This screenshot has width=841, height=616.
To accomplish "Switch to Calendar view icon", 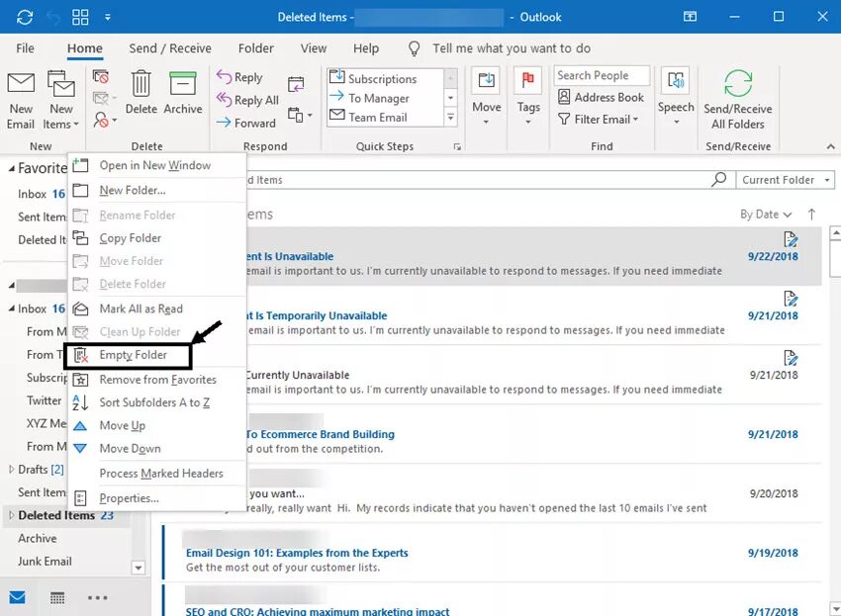I will click(57, 597).
